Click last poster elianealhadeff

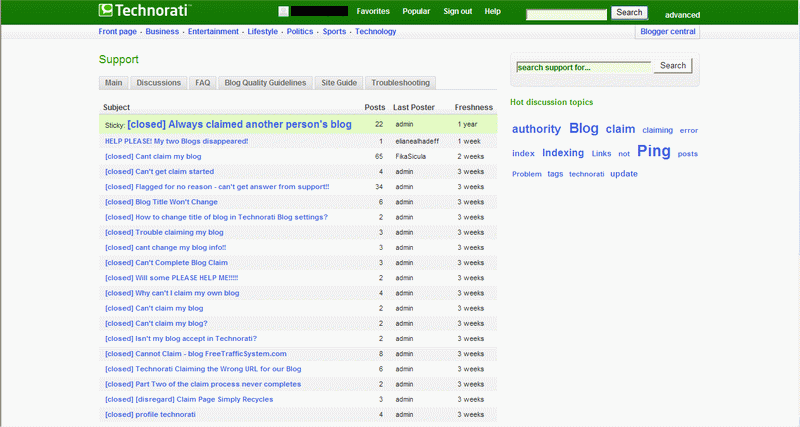tap(417, 141)
